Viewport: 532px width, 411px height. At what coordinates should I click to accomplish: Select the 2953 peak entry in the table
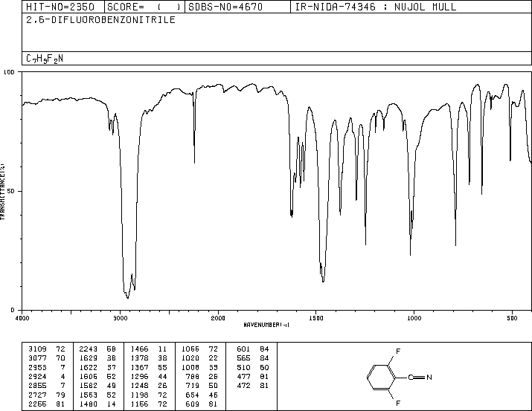(47, 367)
